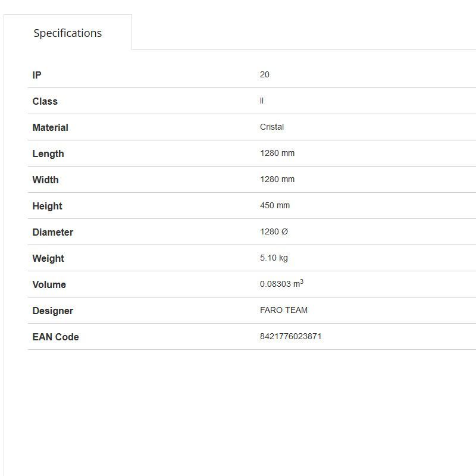Click the Volume row label

49,284
